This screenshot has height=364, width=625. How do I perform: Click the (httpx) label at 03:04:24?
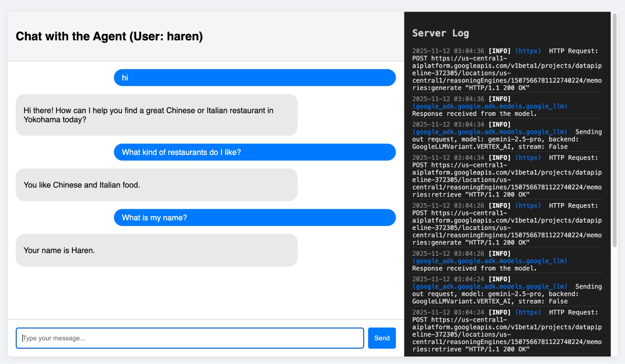(x=528, y=312)
